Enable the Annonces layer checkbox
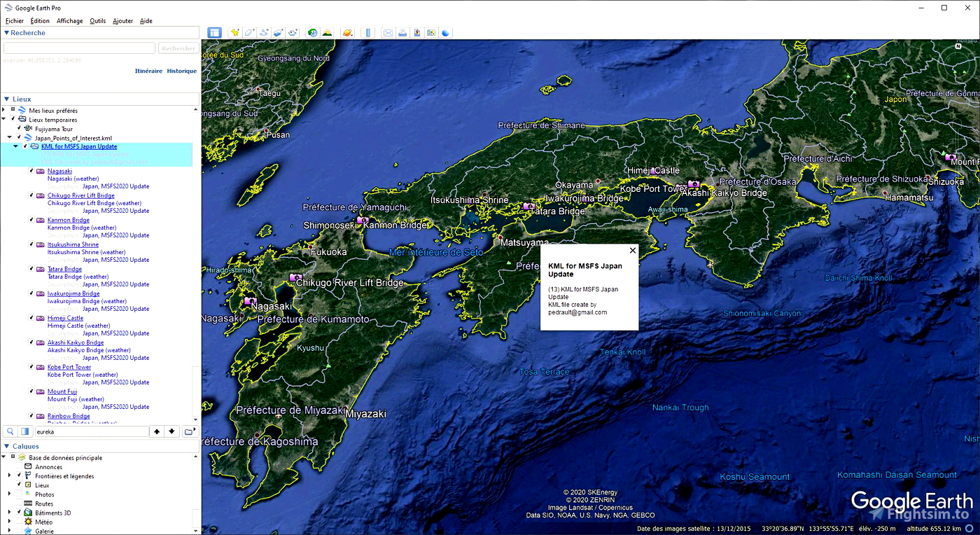The height and width of the screenshot is (535, 980). 20,466
